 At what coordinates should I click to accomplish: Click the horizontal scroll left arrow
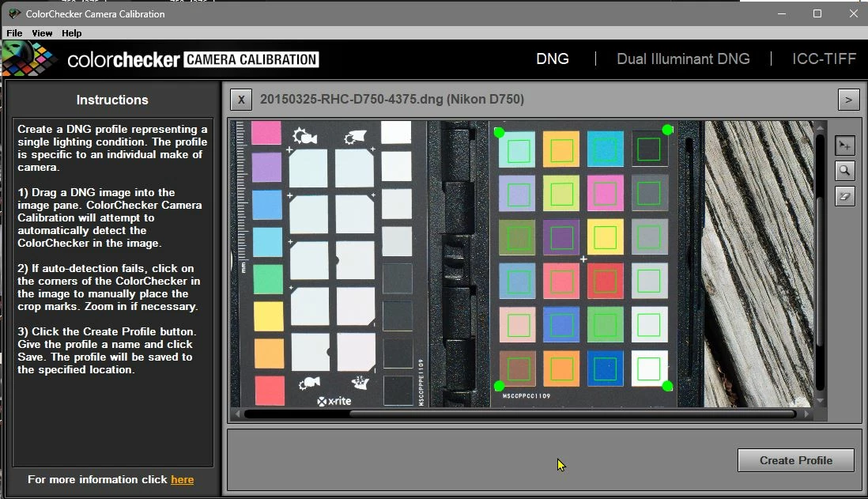coord(237,414)
